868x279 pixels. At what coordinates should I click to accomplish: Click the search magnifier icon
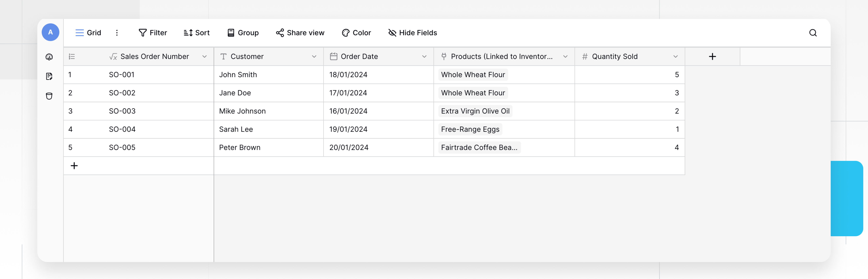tap(813, 33)
